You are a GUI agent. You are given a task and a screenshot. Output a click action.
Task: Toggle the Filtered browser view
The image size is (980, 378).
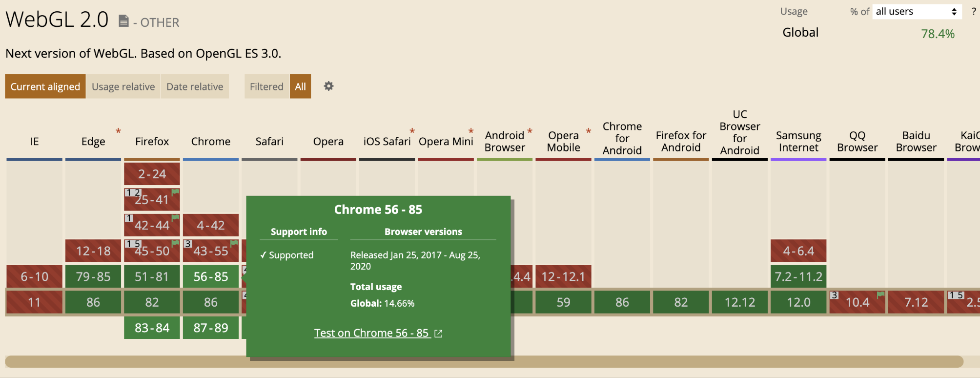click(x=266, y=86)
